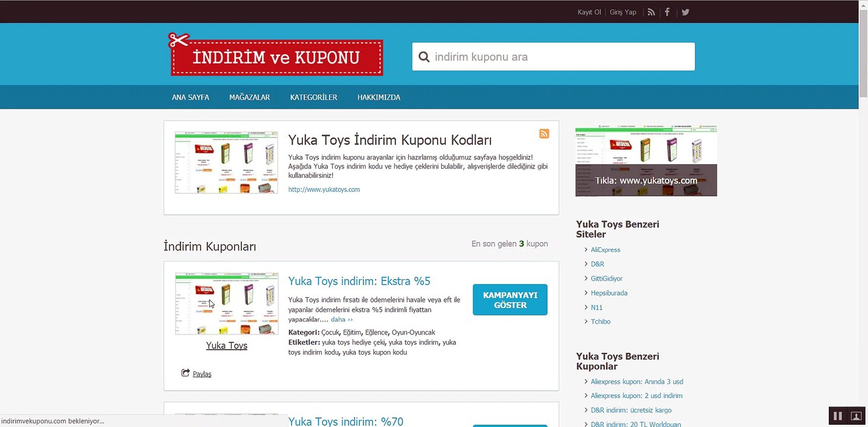Open the N11 similar site link
The width and height of the screenshot is (868, 427).
coord(596,307)
